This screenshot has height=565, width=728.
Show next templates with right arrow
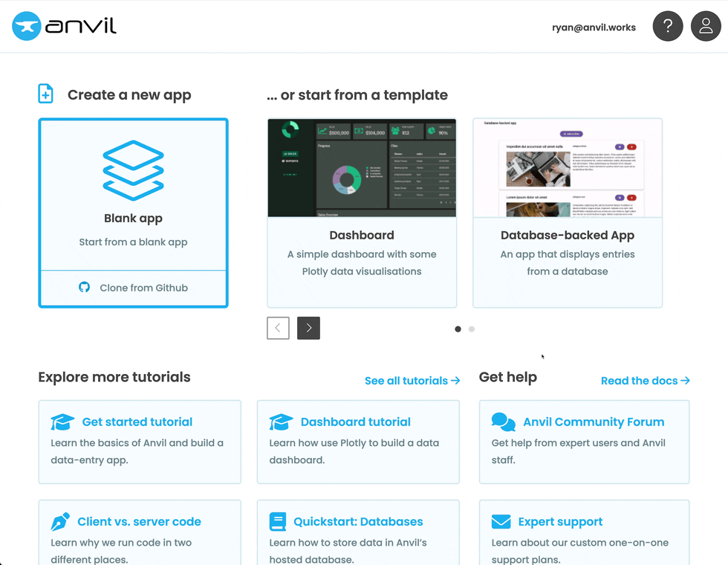(309, 328)
